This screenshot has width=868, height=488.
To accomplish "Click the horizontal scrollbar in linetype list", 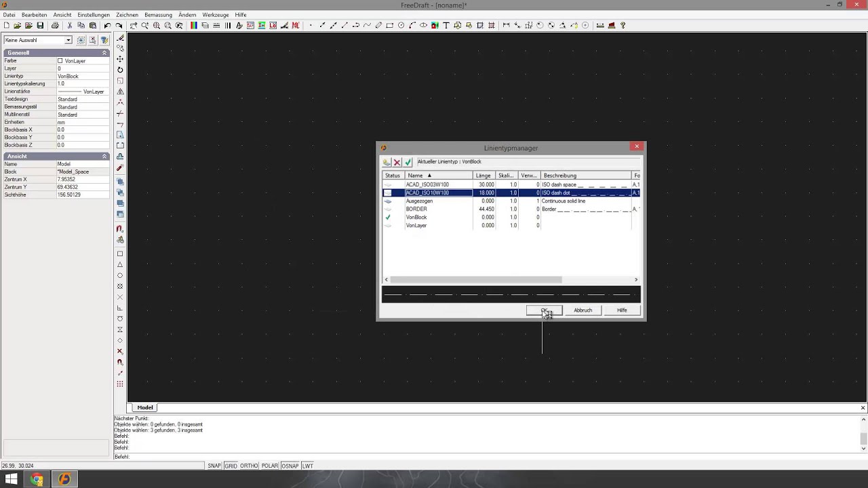I will point(476,279).
